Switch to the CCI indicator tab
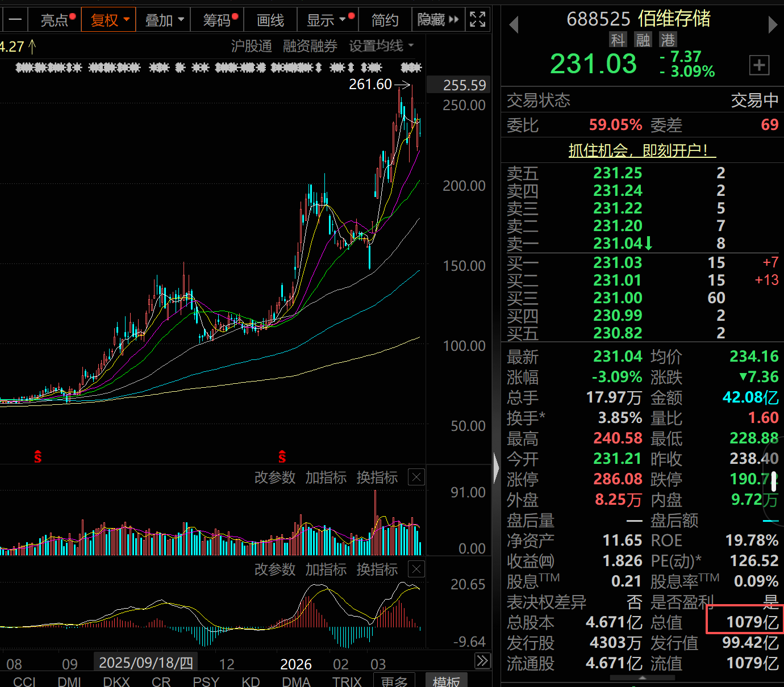 [24, 681]
